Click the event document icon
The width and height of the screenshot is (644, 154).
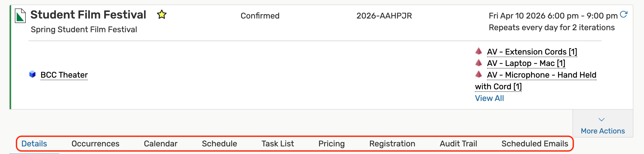[x=20, y=16]
